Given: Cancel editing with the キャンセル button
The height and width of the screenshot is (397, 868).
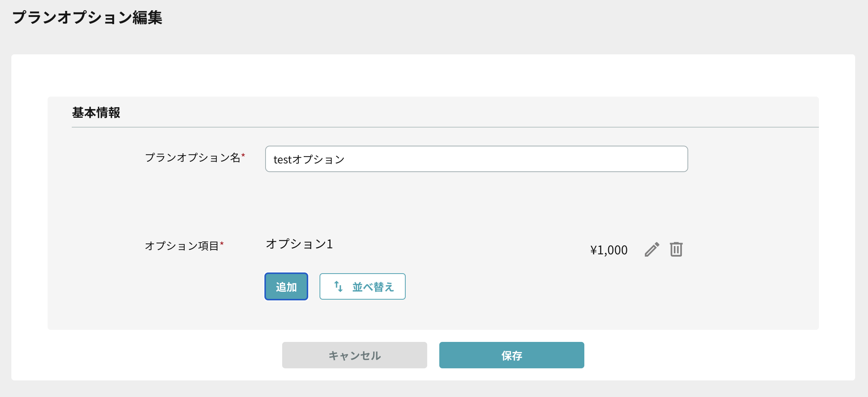Looking at the screenshot, I should tap(355, 355).
